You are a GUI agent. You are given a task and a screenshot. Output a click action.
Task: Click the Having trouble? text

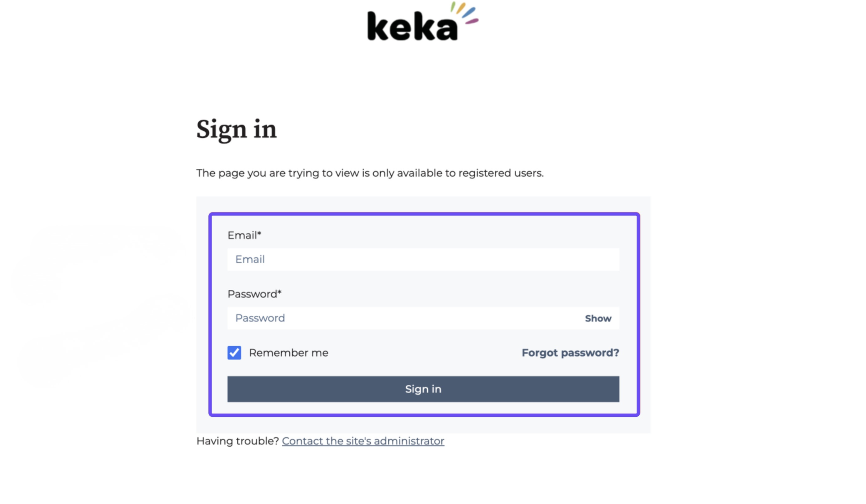(237, 441)
